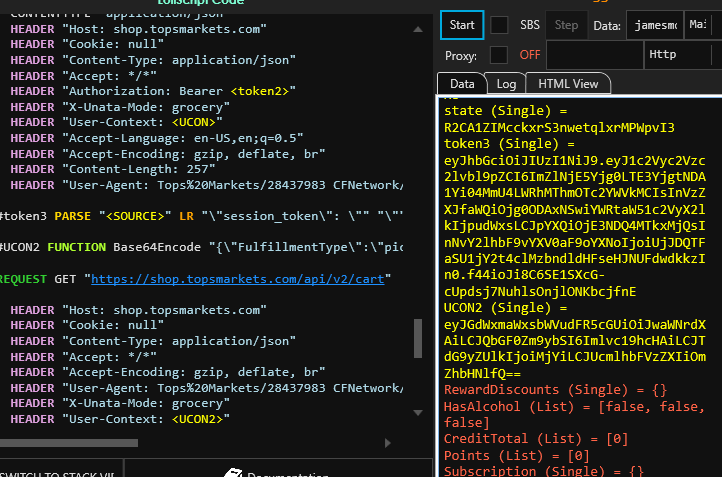The height and width of the screenshot is (477, 722).
Task: Switch to the Data tab
Action: tap(462, 84)
